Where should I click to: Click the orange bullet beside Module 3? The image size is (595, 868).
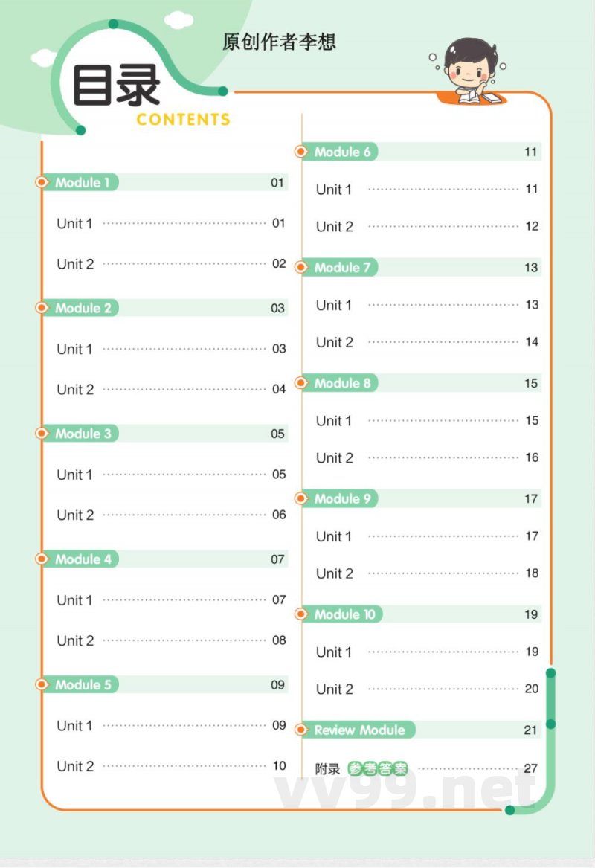click(x=42, y=434)
